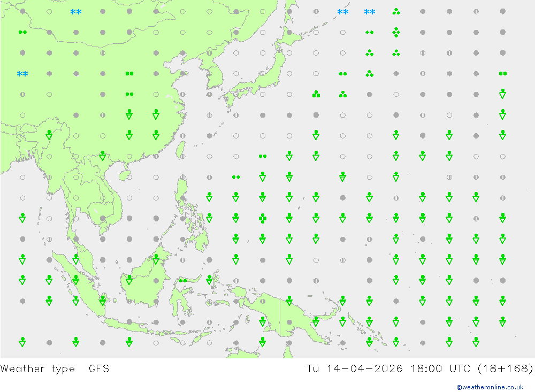Viewport: 535px width, 392px height.
Task: Click the four-leaf clover heavy rain symbol
Action: [x=262, y=218]
